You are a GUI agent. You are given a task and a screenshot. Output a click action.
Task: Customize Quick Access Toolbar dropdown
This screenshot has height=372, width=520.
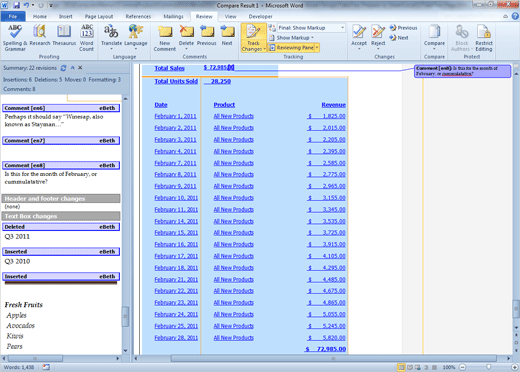pos(51,5)
